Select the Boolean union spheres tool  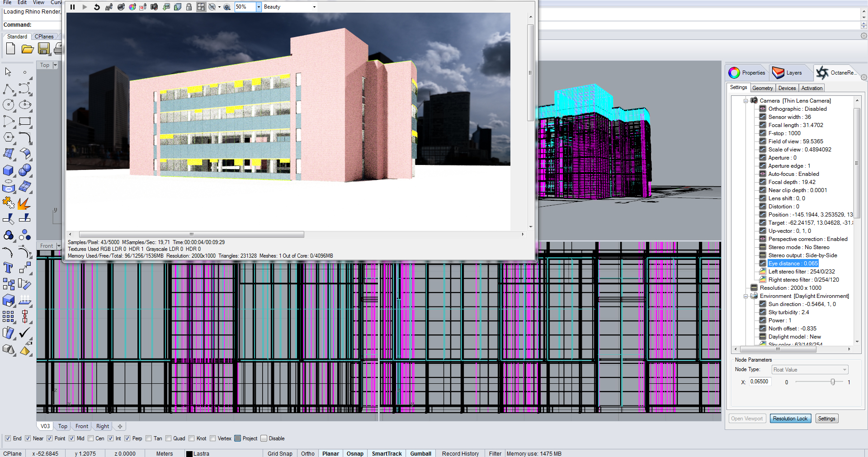tap(25, 170)
